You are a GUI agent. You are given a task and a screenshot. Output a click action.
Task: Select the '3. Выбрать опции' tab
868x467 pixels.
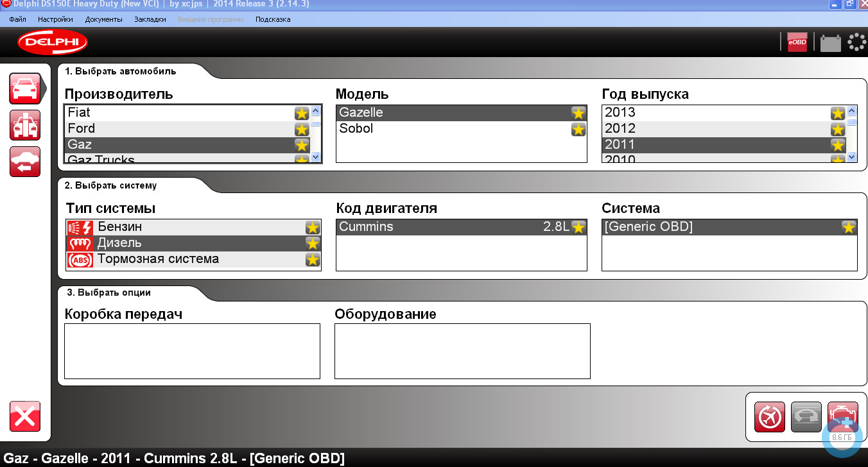pos(108,293)
